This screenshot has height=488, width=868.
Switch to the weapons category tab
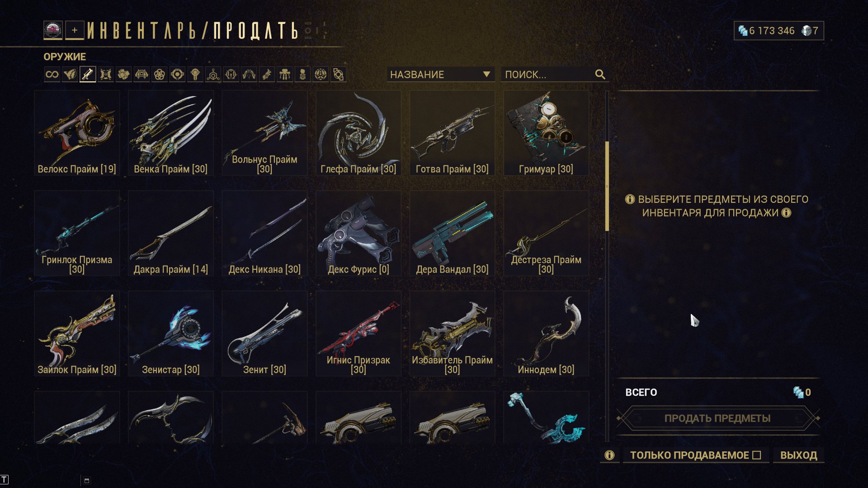point(88,75)
